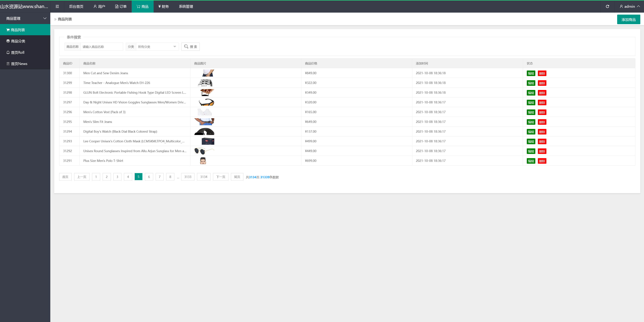Click the refresh icon in top bar
Image resolution: width=644 pixels, height=322 pixels.
(x=607, y=7)
